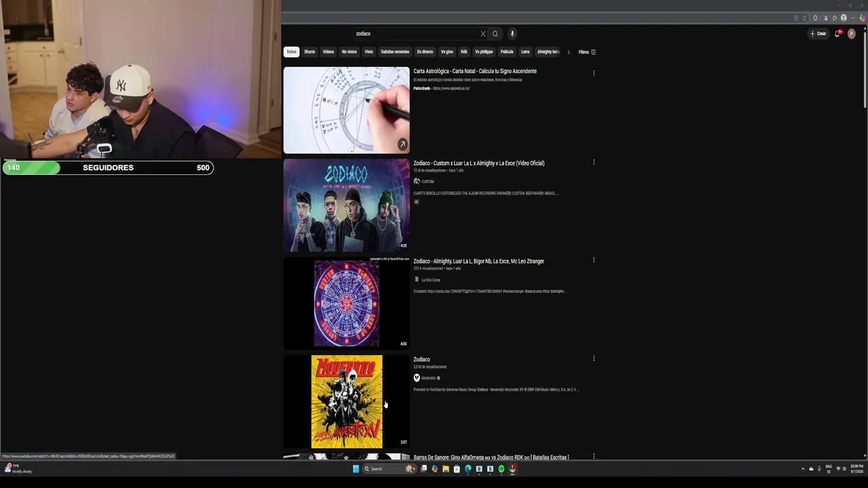Viewport: 868px width, 488px height.
Task: Open Microsoft Edge from taskbar
Action: pyautogui.click(x=468, y=468)
